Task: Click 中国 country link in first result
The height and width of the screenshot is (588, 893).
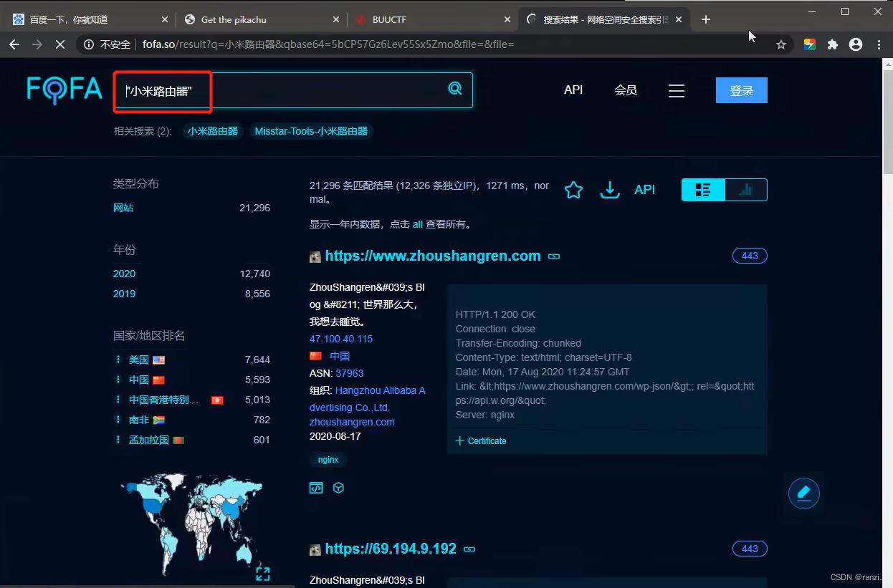Action: (x=340, y=356)
